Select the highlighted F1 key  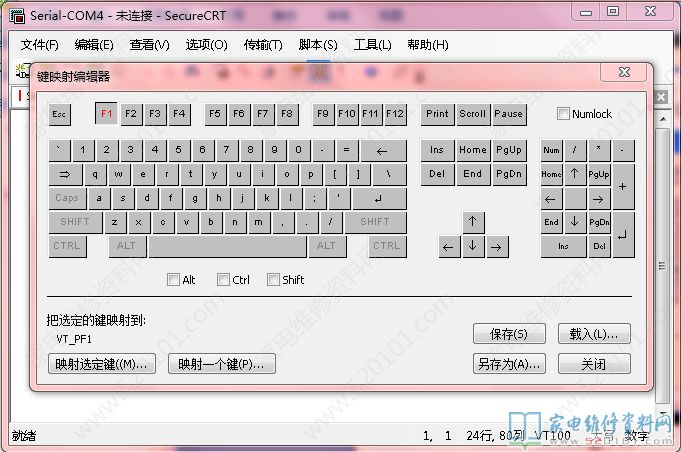(106, 114)
